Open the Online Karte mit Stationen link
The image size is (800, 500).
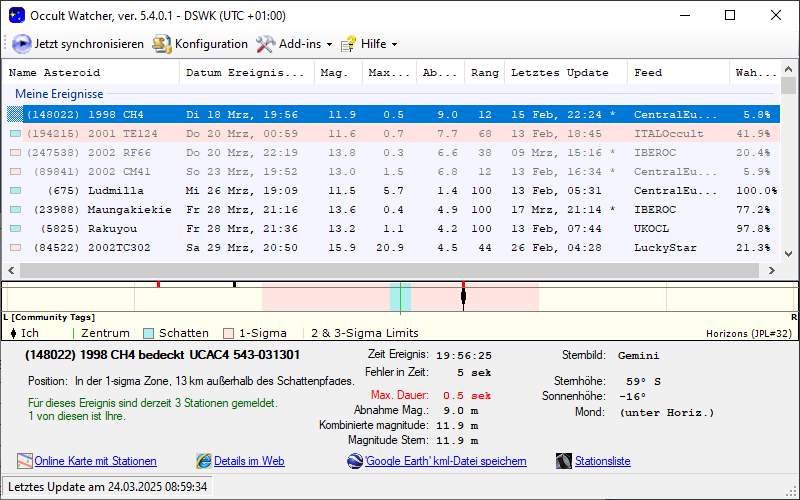95,461
